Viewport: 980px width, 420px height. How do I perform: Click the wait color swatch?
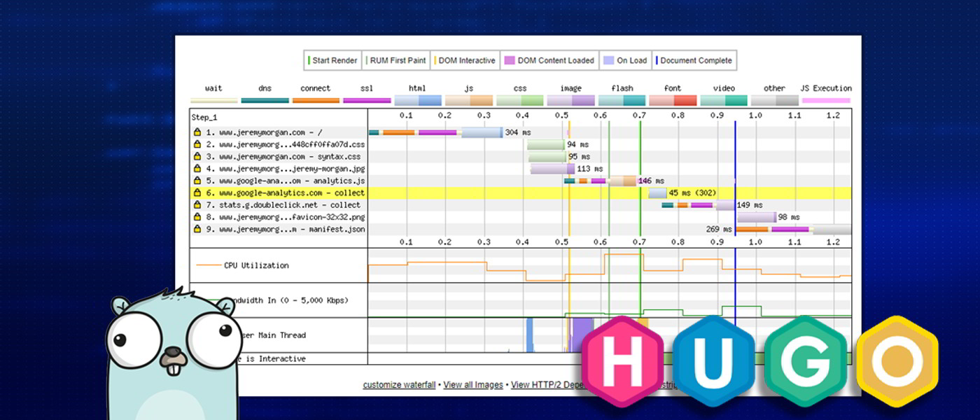coord(213,101)
